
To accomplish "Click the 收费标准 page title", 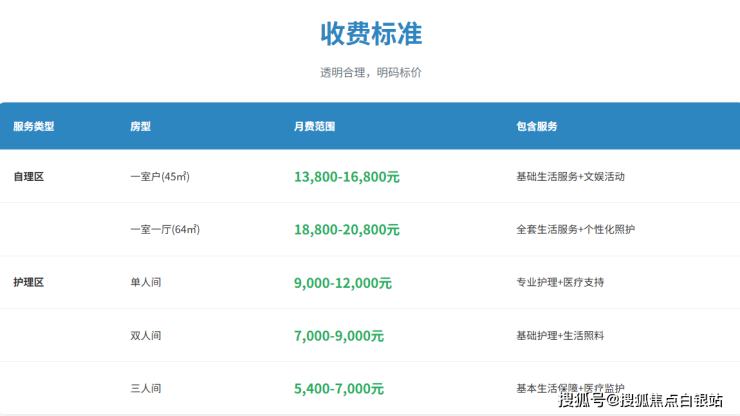I will [x=371, y=33].
